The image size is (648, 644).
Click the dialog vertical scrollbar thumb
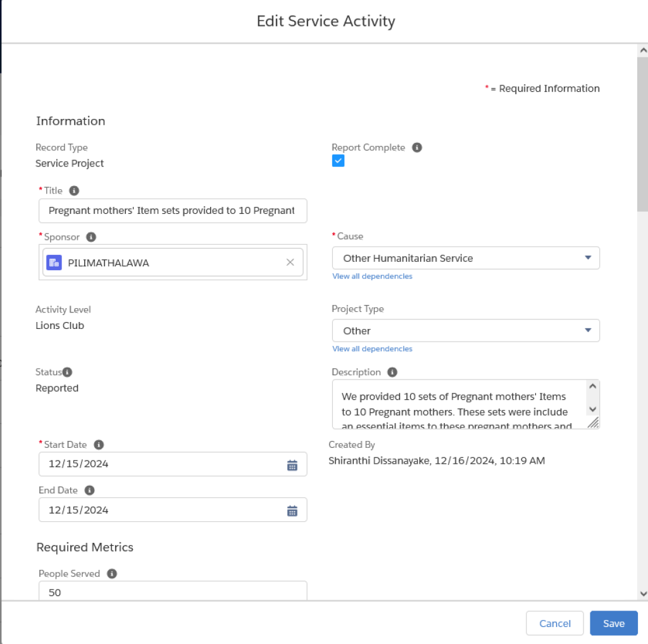(643, 135)
